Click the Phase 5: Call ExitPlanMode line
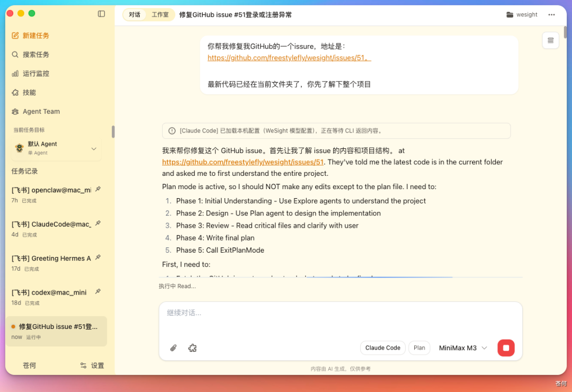Screen dimensions: 572x392 point(220,250)
